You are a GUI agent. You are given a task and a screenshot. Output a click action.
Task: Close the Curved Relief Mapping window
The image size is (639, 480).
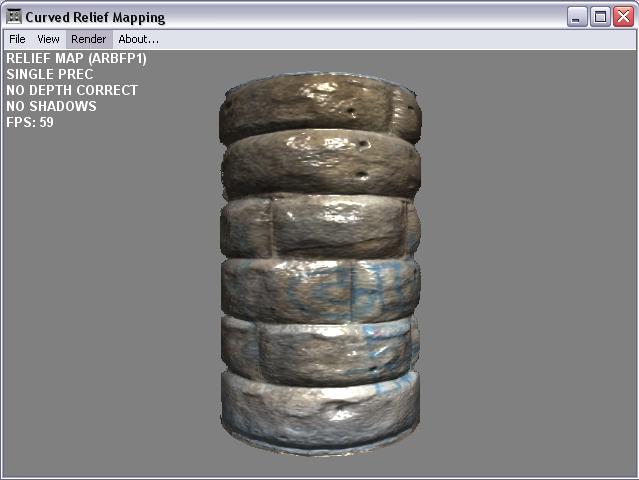click(x=624, y=17)
